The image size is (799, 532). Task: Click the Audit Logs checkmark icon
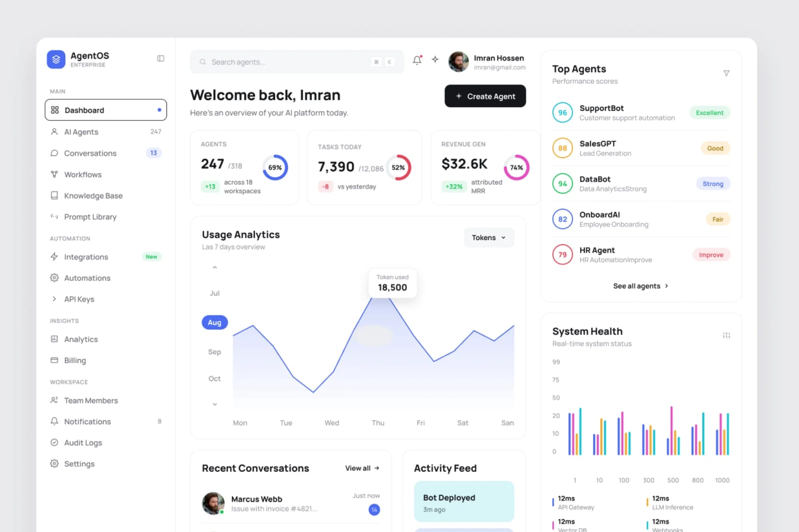click(x=54, y=442)
